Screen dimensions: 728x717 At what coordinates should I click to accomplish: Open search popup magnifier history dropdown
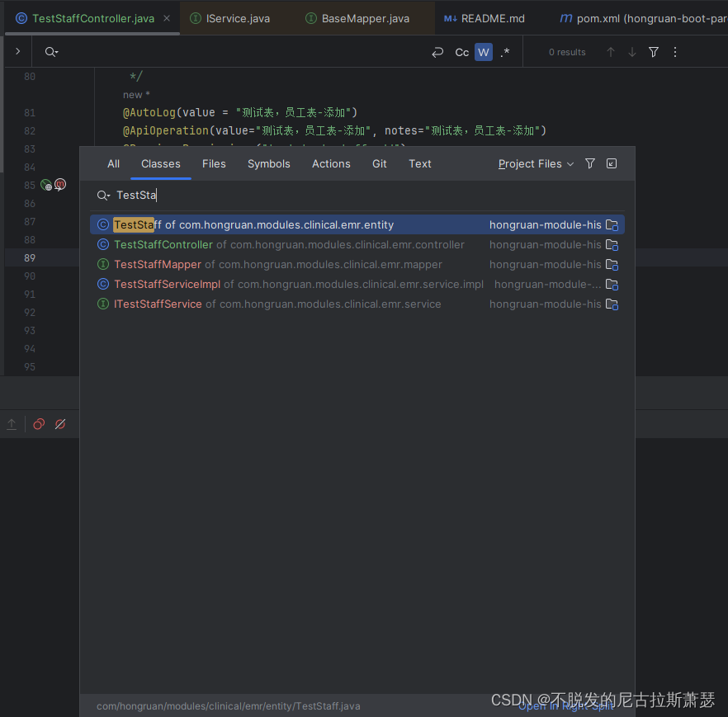click(103, 196)
